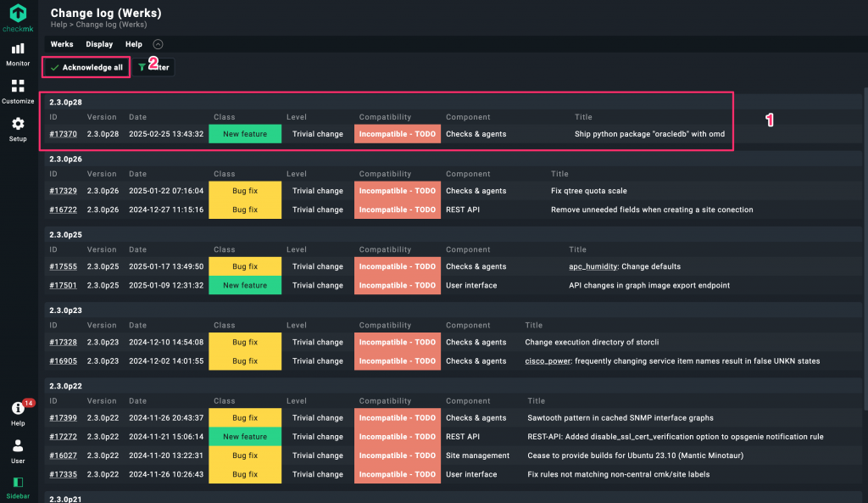Click the Acknowledge all button

click(x=86, y=67)
